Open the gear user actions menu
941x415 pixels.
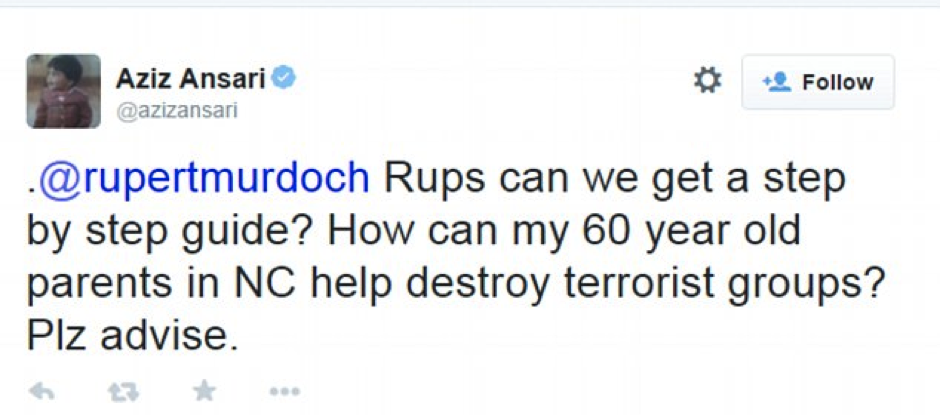pos(707,81)
